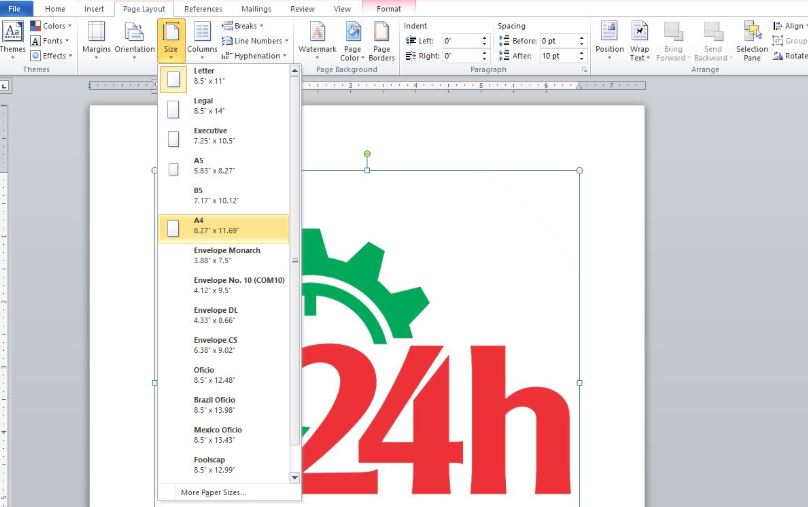Select B5 paper size
The width and height of the screenshot is (808, 507).
click(x=224, y=198)
